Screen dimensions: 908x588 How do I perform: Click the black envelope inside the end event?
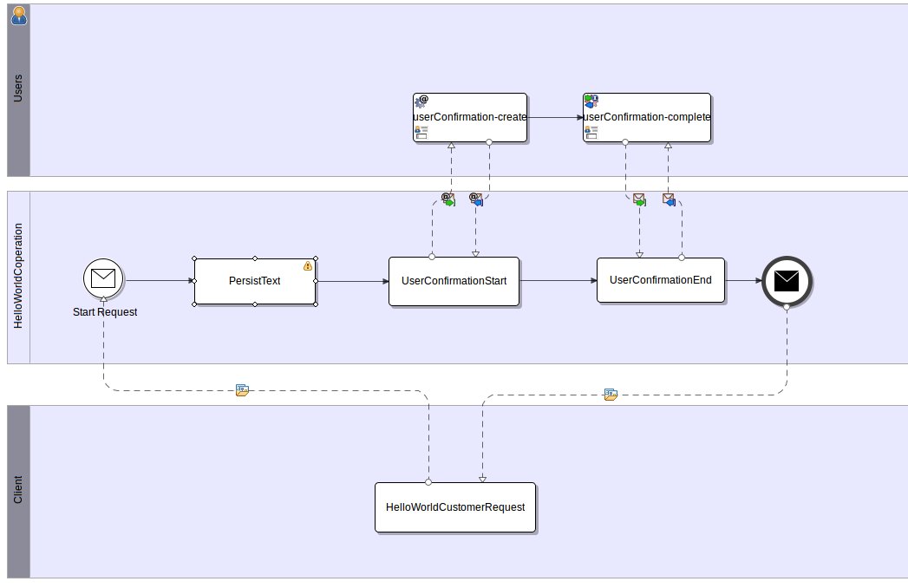click(x=785, y=280)
